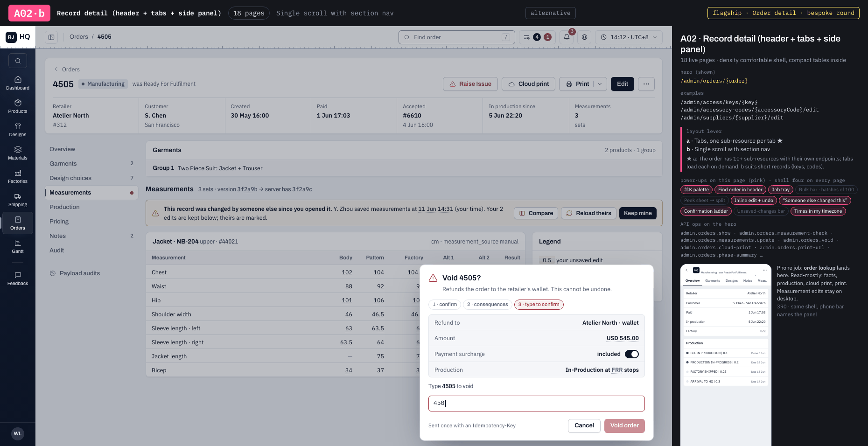Viewport: 868px width, 446px height.
Task: Click the A02·b badge
Action: [29, 13]
